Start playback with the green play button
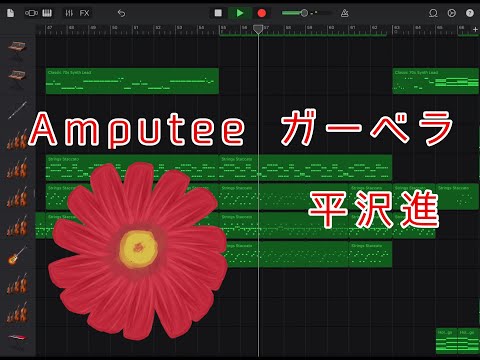480x360 pixels. click(x=240, y=13)
